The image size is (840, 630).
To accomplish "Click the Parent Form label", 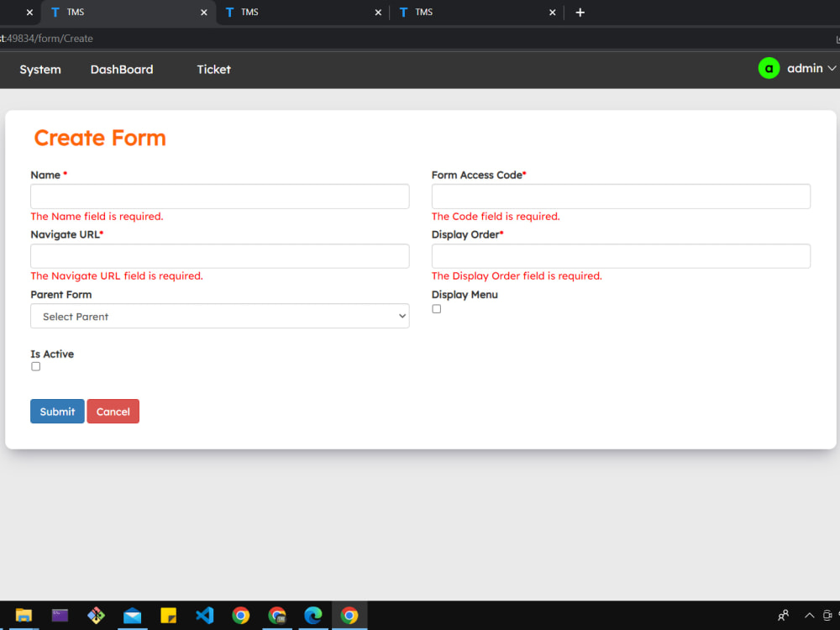I will 61,295.
